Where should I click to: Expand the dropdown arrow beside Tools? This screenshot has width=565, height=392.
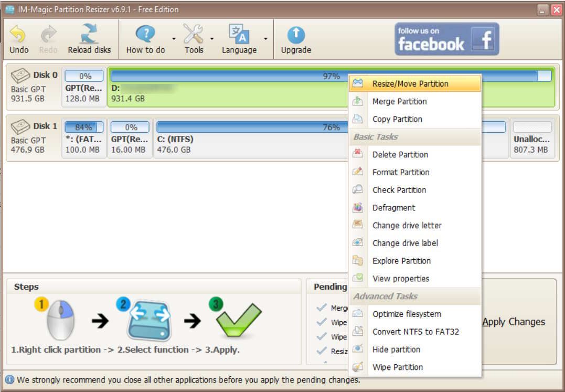click(211, 38)
